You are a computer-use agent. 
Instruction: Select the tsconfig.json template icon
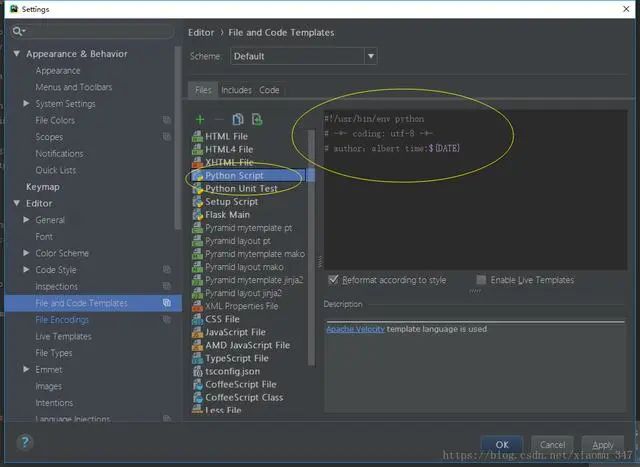[x=198, y=371]
